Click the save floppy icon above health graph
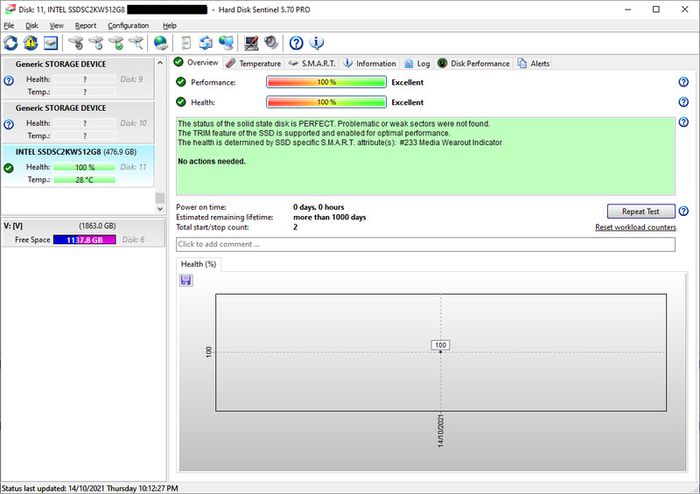The height and width of the screenshot is (494, 700). coord(186,280)
